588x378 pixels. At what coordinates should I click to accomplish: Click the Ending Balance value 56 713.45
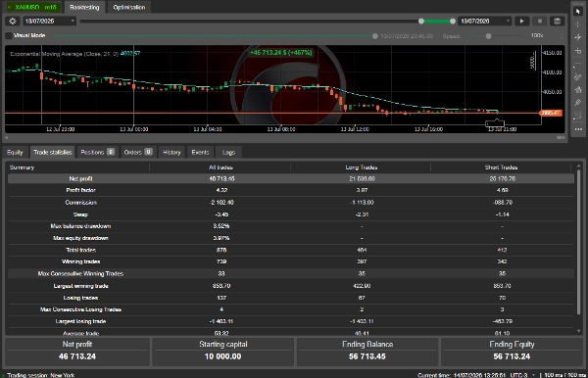point(367,356)
